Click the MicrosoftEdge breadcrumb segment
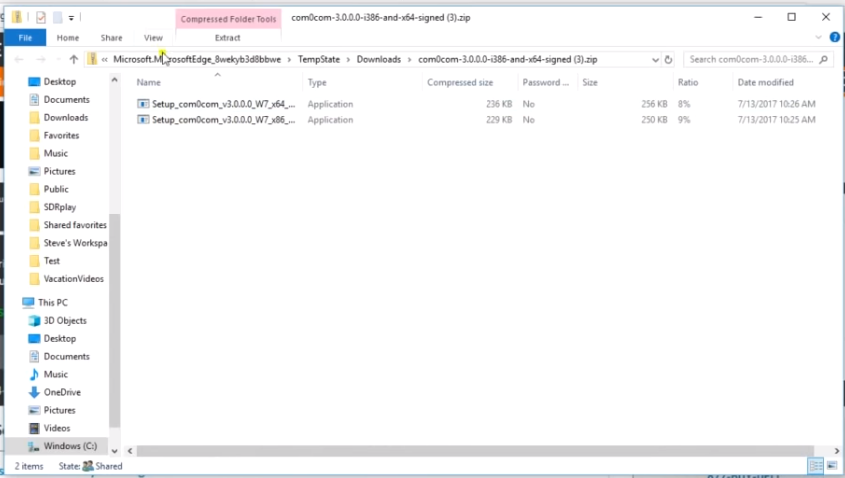The width and height of the screenshot is (845, 478). pos(197,59)
